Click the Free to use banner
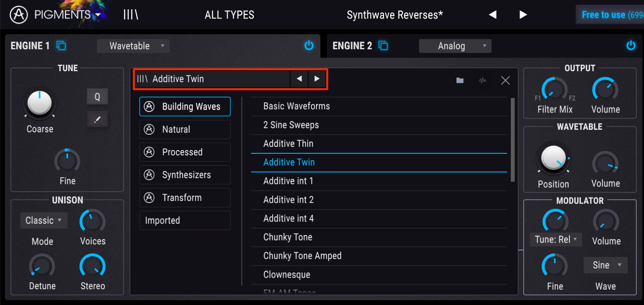 610,15
